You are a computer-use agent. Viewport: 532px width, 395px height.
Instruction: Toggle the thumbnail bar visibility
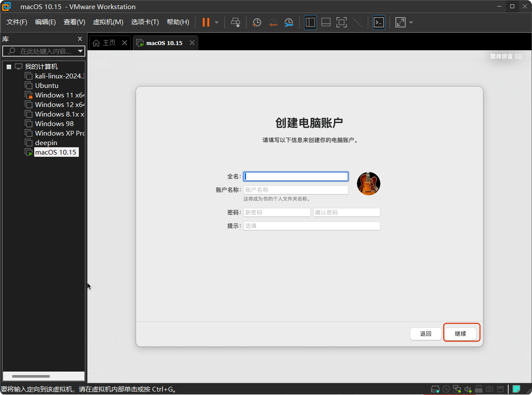326,22
